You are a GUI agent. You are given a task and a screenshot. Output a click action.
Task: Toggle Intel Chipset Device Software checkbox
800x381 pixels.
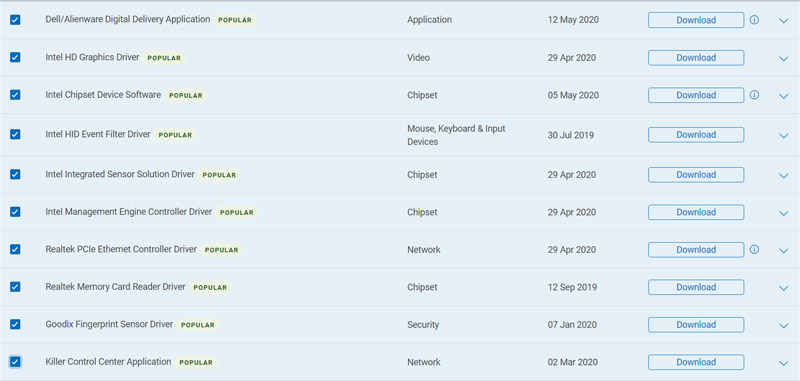tap(15, 95)
